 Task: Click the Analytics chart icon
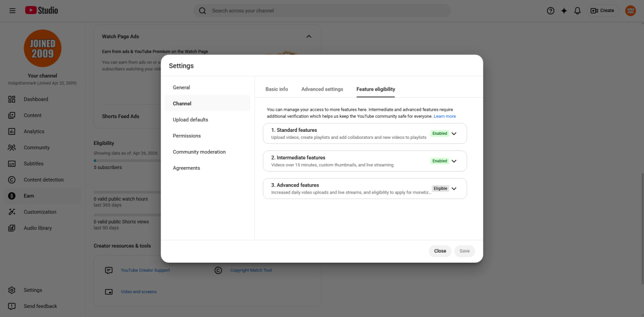12,131
